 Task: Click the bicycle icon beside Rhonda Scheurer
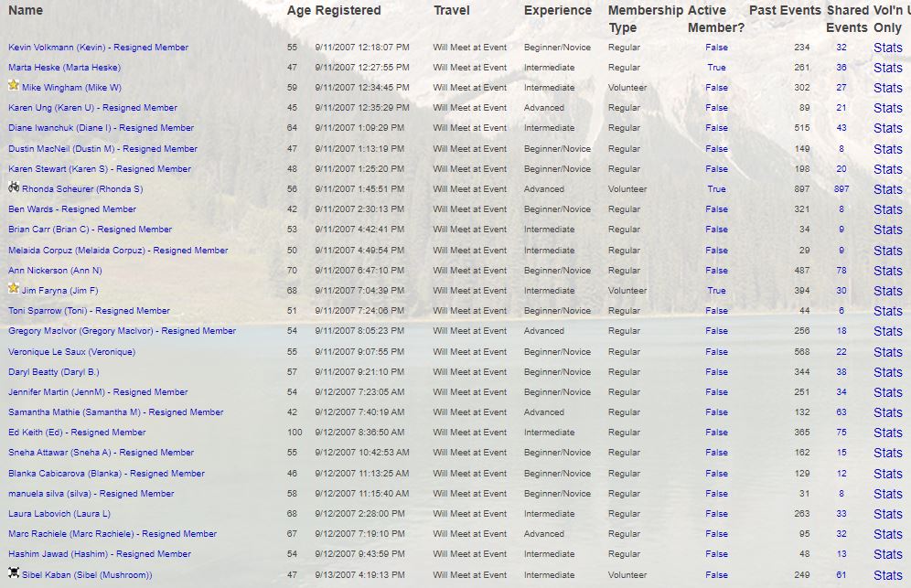(x=14, y=187)
